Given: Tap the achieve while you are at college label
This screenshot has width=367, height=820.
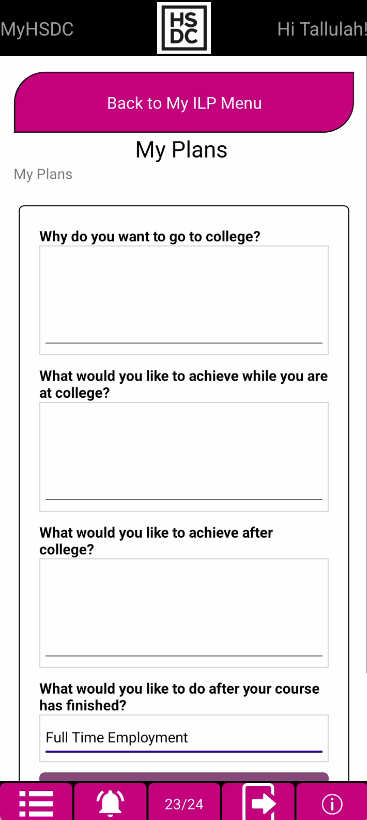Looking at the screenshot, I should click(x=184, y=384).
